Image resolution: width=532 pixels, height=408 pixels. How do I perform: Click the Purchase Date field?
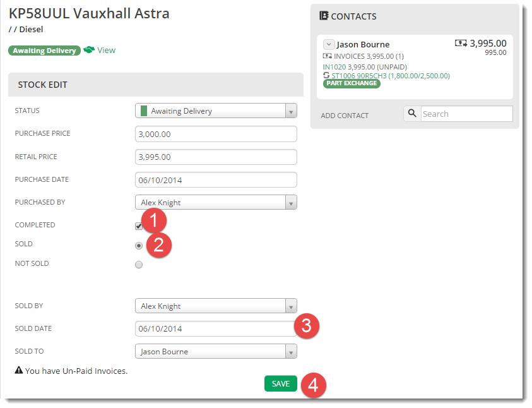(x=216, y=179)
